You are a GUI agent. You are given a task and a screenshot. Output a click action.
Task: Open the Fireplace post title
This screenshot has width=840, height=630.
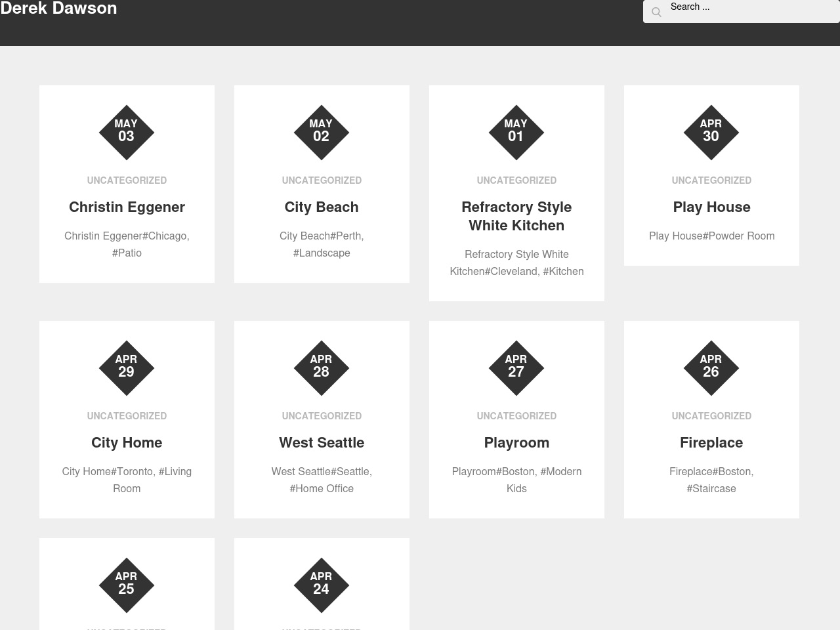[711, 442]
